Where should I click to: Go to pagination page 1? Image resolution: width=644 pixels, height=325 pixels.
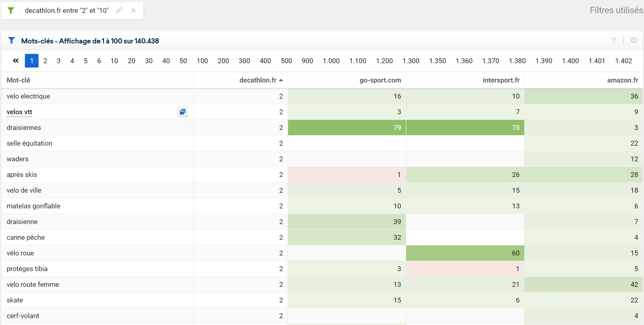click(x=32, y=61)
